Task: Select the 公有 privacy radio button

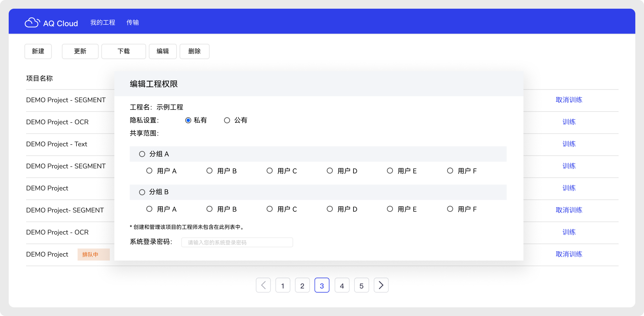Action: (x=227, y=120)
